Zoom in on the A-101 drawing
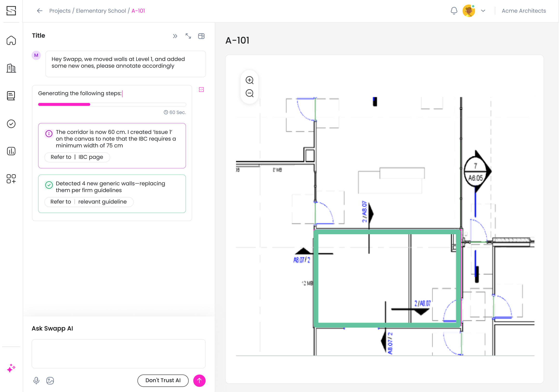Viewport: 559px width, 392px height. 250,80
